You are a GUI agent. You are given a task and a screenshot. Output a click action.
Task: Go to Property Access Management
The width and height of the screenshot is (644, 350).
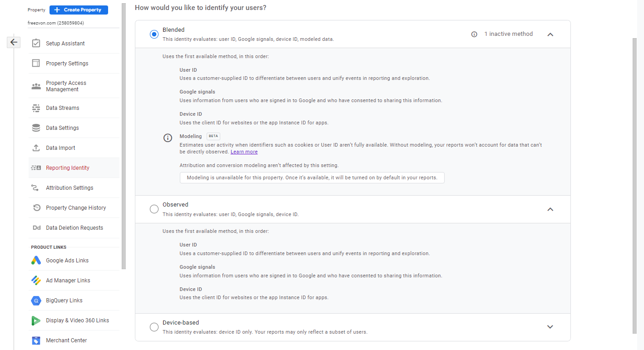point(66,86)
